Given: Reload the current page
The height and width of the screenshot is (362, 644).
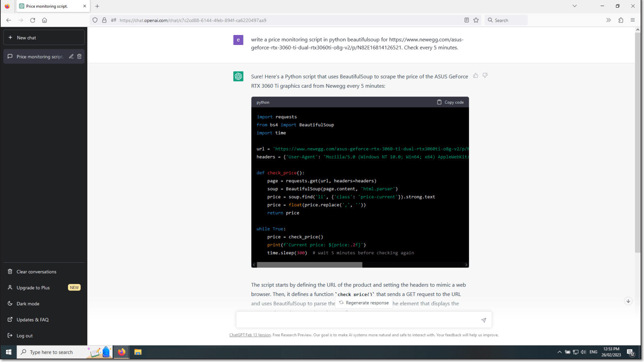Looking at the screenshot, I should coord(33,20).
